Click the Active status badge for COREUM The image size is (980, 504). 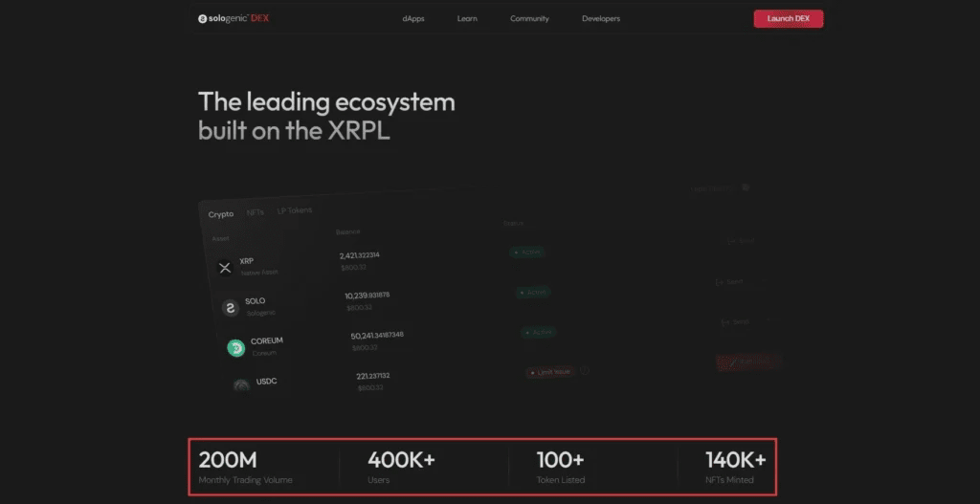pos(538,332)
